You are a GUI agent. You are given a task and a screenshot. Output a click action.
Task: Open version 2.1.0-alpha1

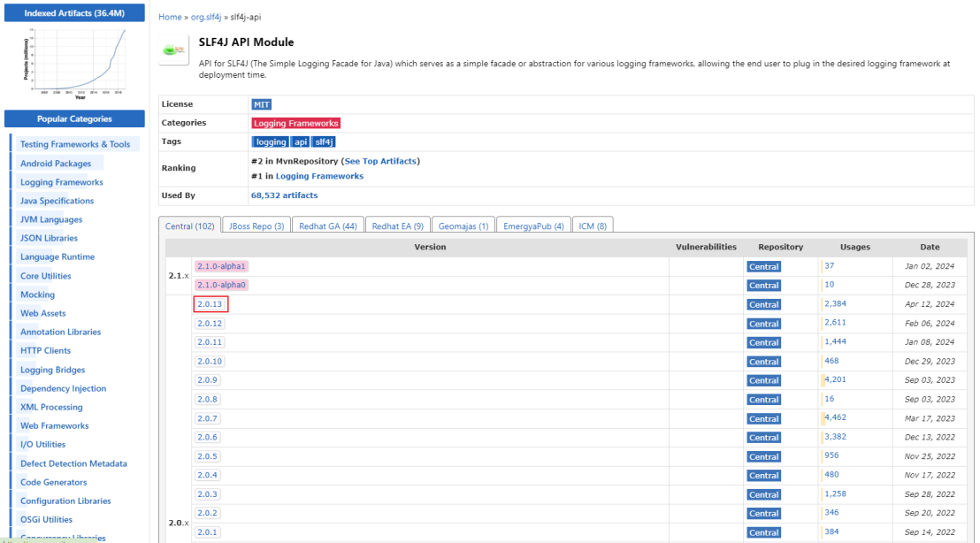click(221, 266)
